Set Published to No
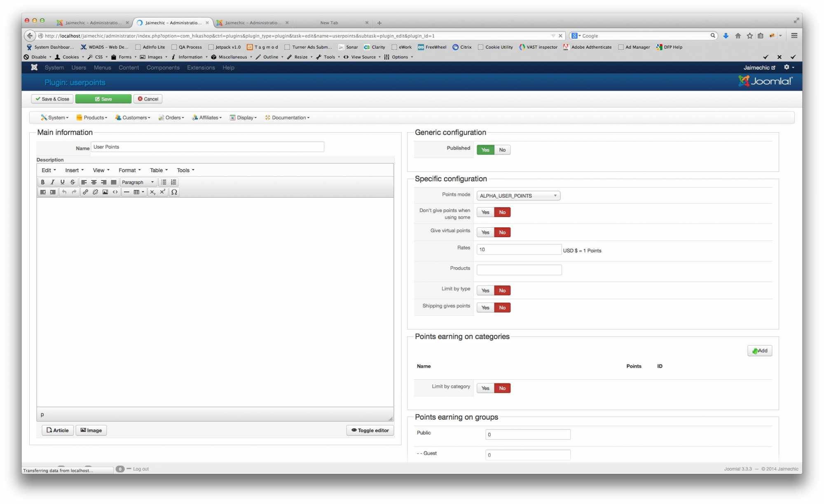Viewport: 824px width, 504px height. coord(502,150)
